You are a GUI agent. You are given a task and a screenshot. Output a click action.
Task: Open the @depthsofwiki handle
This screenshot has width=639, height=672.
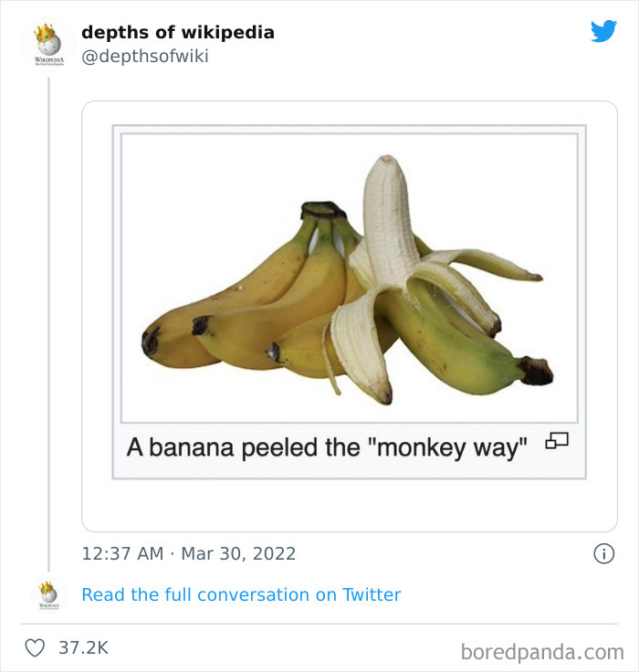point(144,57)
